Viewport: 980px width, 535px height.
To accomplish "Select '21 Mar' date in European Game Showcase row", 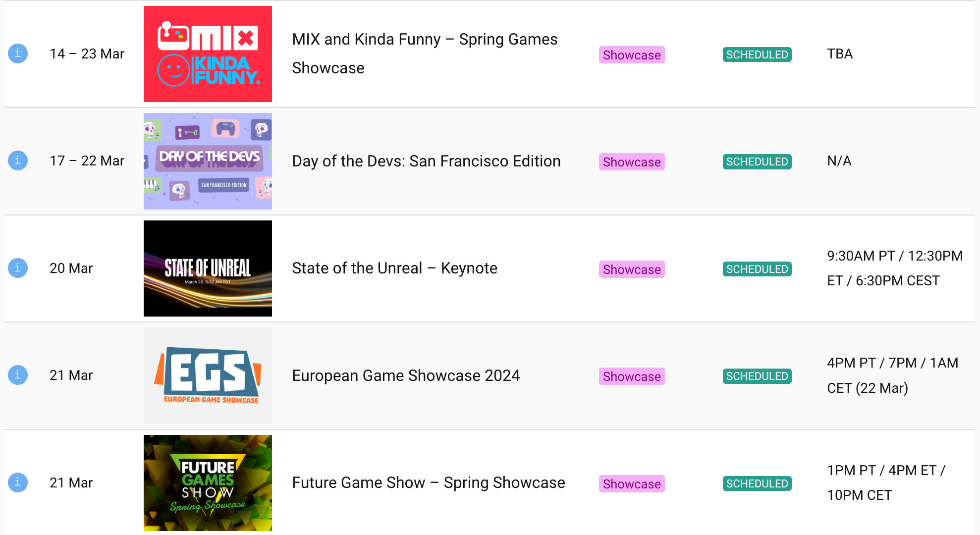I will tap(71, 375).
